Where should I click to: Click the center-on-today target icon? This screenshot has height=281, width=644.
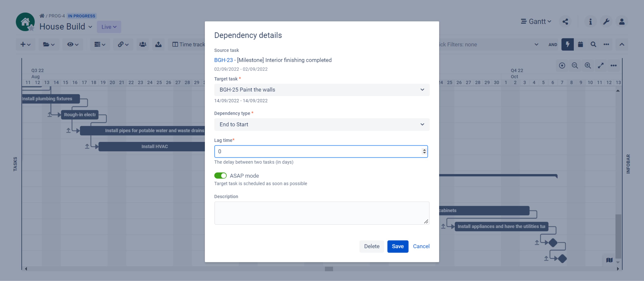point(562,66)
